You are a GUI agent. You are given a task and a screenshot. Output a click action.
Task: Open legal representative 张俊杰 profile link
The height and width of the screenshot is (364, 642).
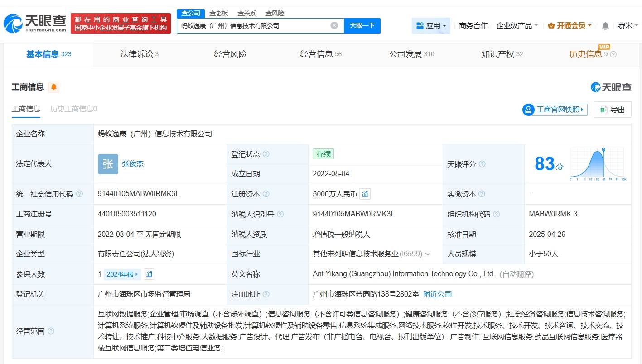(133, 164)
